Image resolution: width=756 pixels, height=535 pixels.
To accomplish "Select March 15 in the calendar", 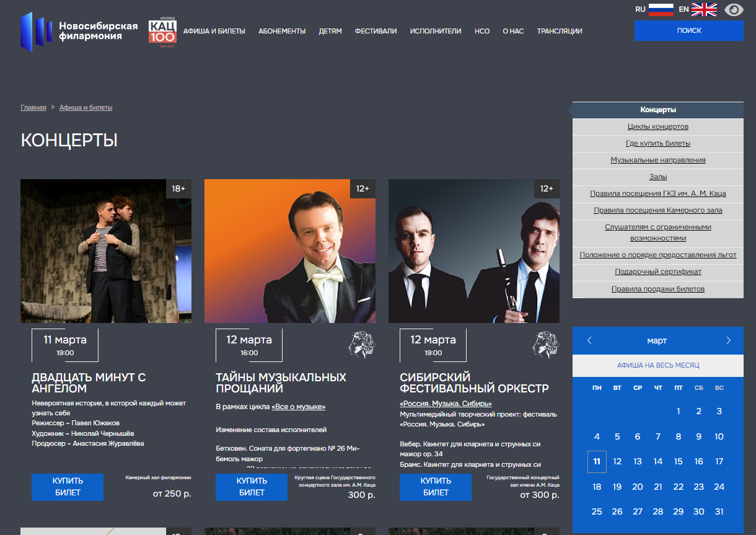I will point(679,461).
